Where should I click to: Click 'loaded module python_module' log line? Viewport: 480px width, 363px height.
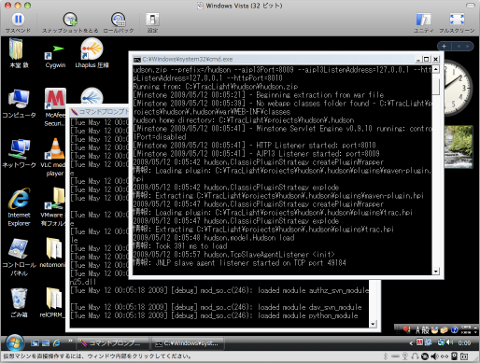point(214,315)
